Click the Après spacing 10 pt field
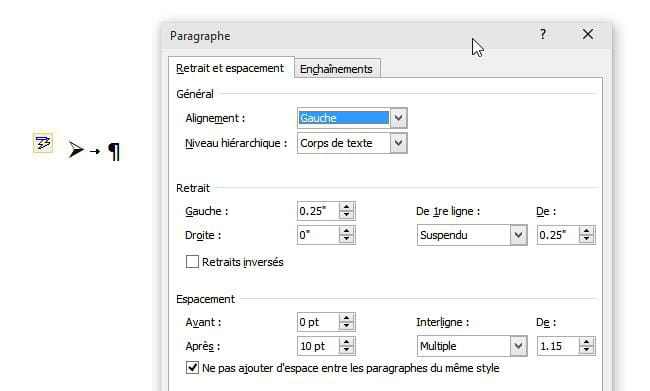The height and width of the screenshot is (391, 650). tap(318, 346)
